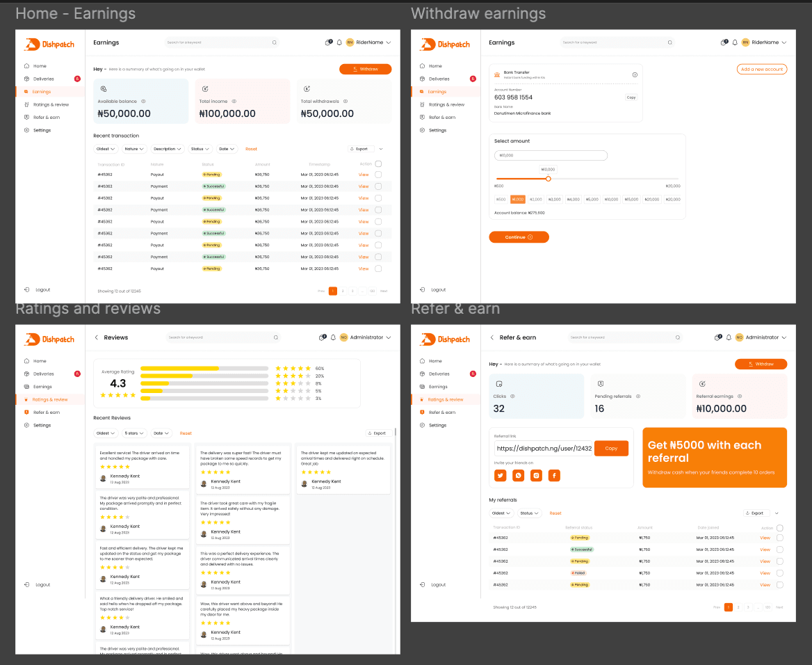The image size is (812, 665).
Task: Click Continue button in Withdraw earnings
Action: click(x=519, y=237)
